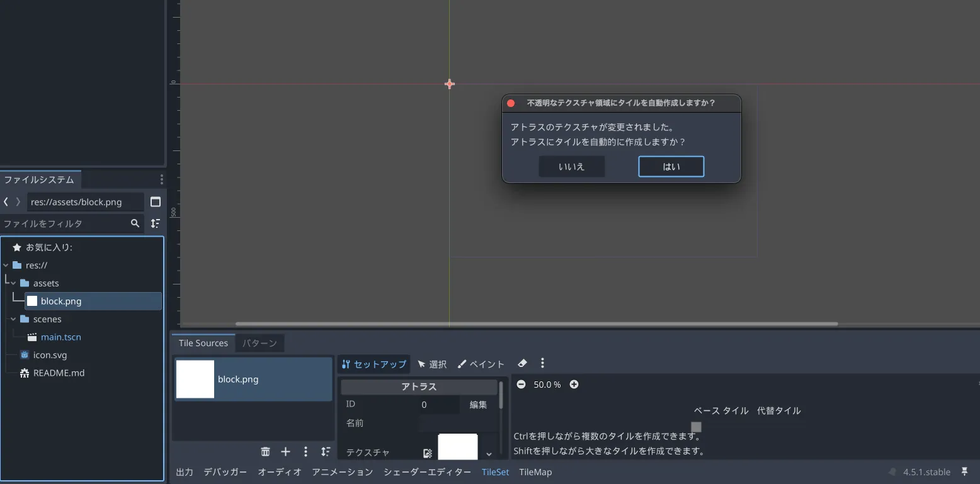Click the gray base tile in the atlas

[696, 427]
